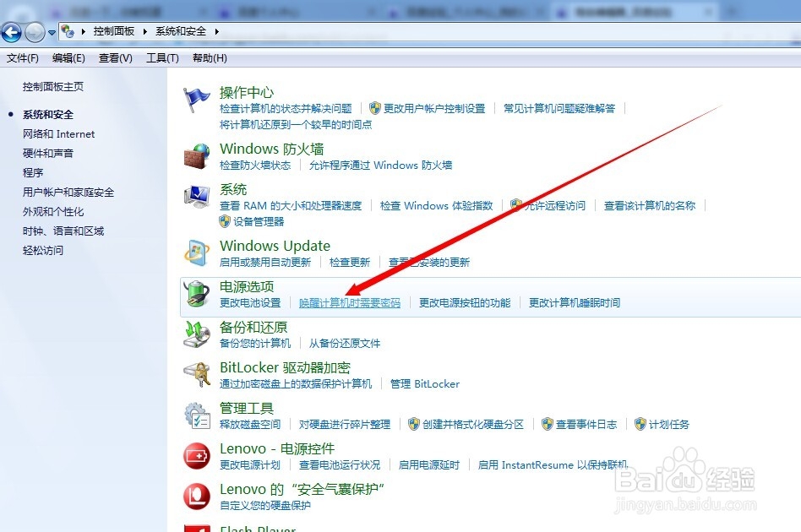Screen dimensions: 801x532
Task: Click the 操作中心 flag icon
Action: (197, 100)
